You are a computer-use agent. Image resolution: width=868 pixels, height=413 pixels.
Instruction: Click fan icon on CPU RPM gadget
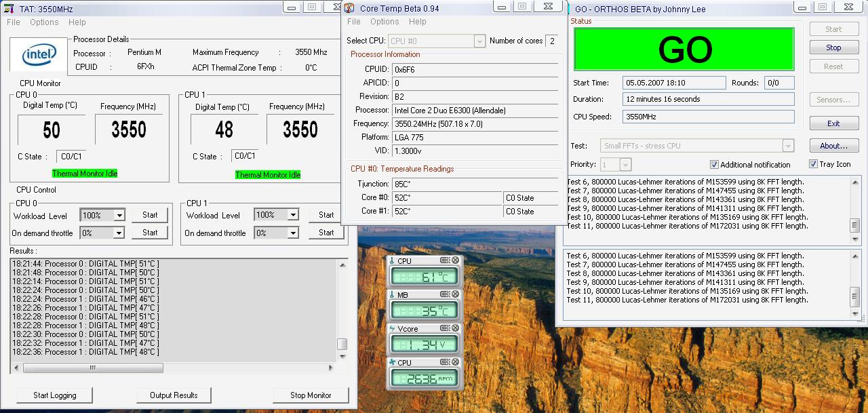point(392,363)
